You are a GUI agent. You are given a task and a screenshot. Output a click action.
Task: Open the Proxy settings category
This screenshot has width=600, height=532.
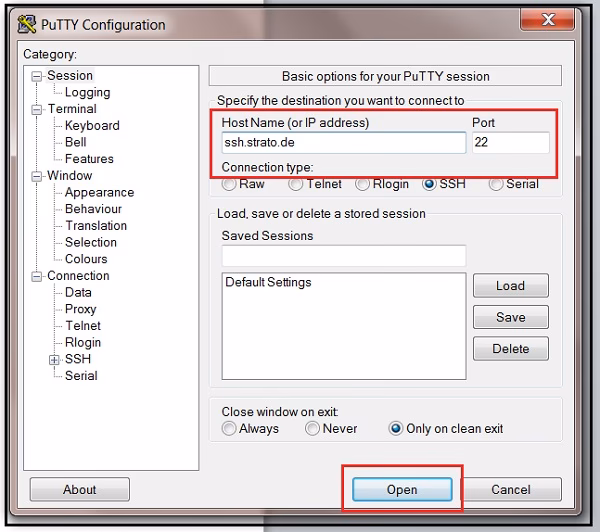click(81, 309)
